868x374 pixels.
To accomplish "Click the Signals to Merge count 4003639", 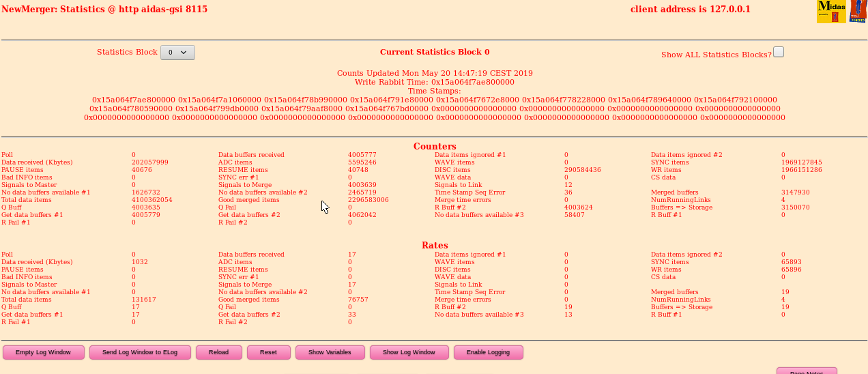I will coord(362,185).
